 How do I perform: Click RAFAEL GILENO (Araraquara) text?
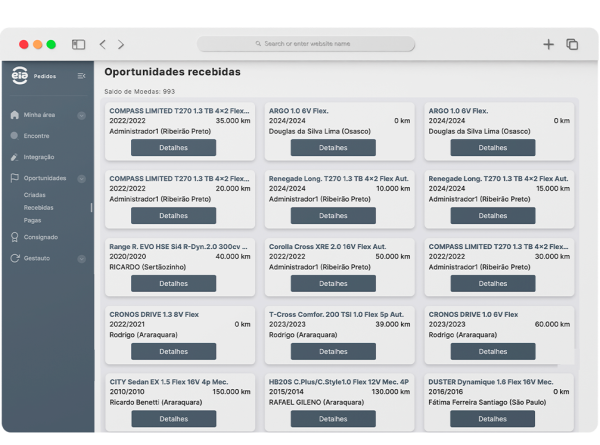tap(316, 402)
